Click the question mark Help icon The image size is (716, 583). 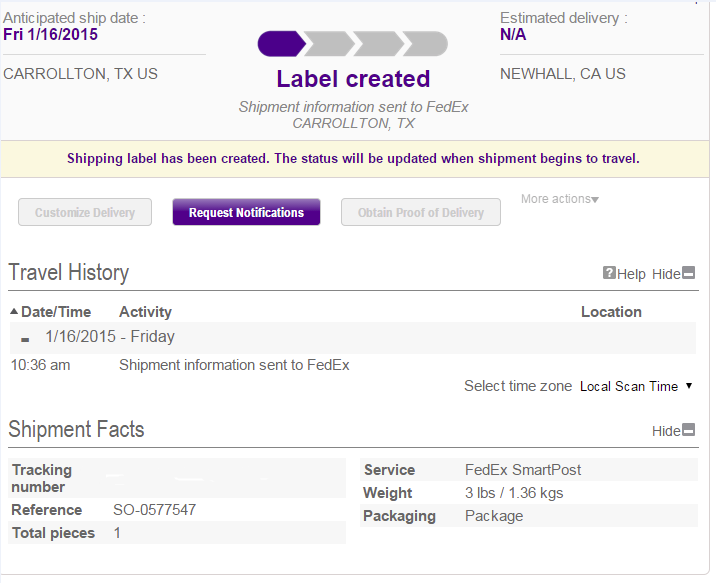click(609, 273)
